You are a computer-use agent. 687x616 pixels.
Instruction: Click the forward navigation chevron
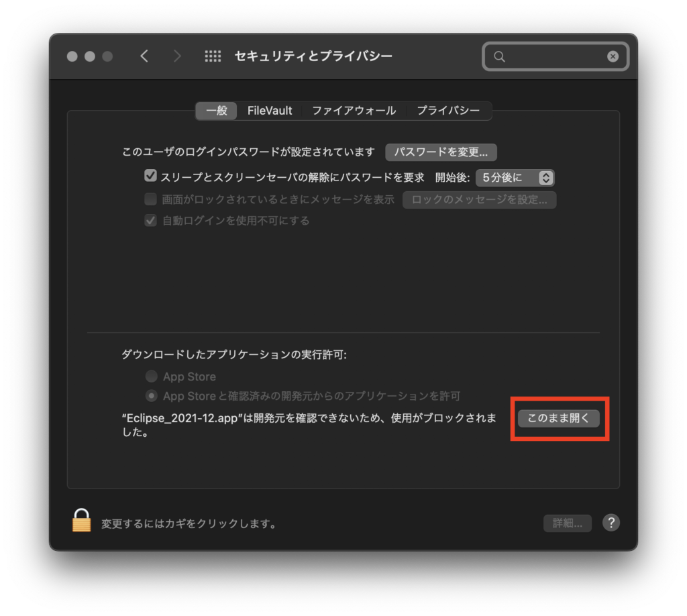177,56
